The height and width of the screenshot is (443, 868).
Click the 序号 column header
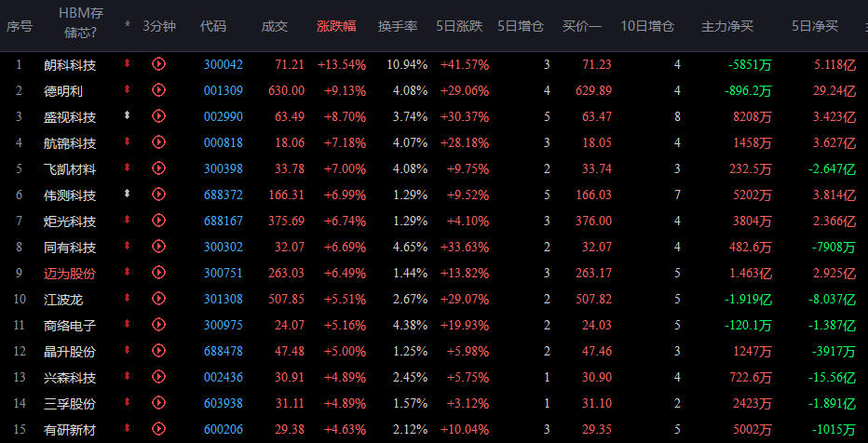click(x=20, y=26)
